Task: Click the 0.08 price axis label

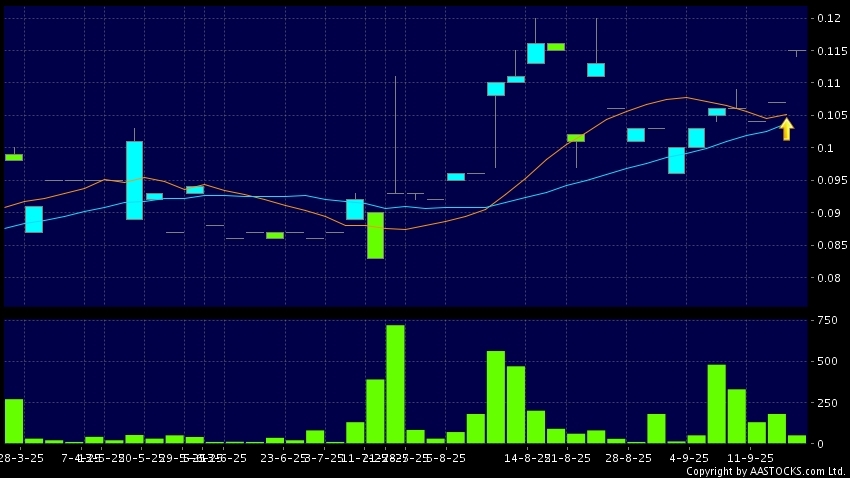Action: [829, 277]
